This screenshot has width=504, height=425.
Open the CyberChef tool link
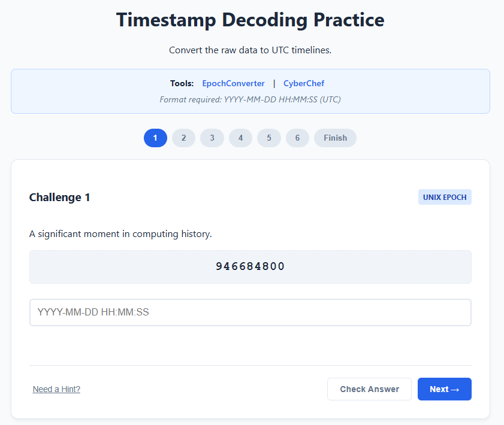[x=304, y=84]
